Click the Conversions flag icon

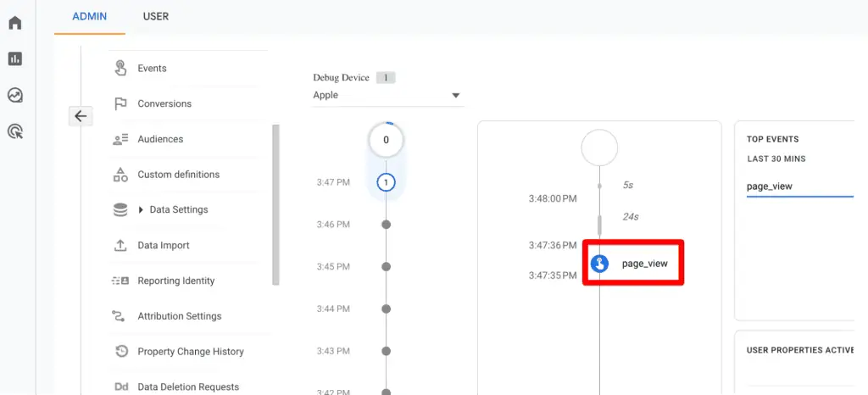pos(120,103)
